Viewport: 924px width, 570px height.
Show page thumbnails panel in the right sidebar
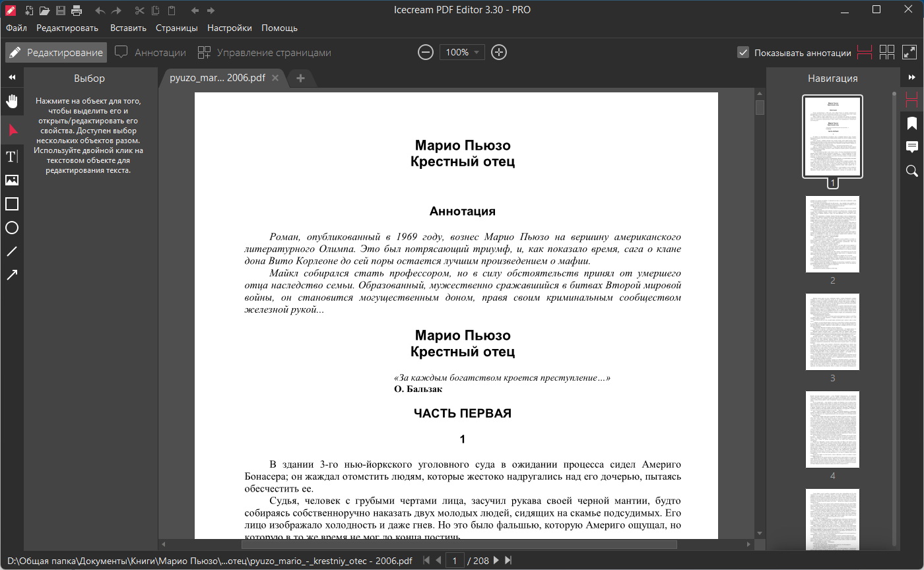tap(912, 100)
